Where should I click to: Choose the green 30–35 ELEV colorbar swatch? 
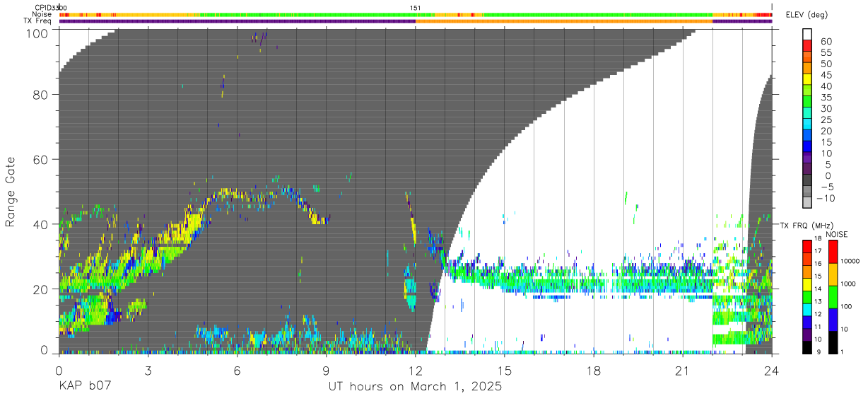[x=808, y=103]
